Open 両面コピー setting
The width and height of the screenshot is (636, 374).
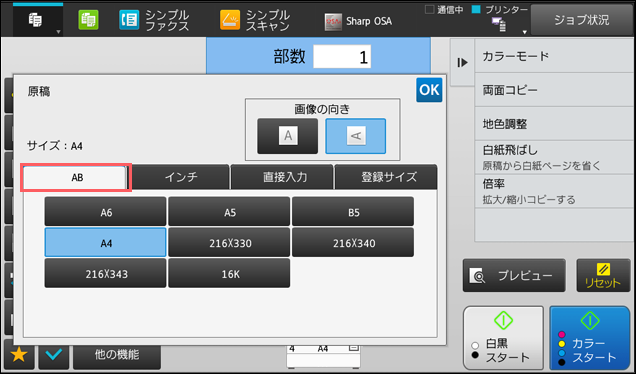554,90
